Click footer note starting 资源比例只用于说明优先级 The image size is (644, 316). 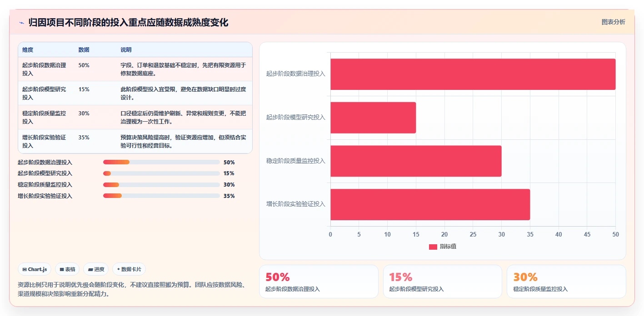click(132, 289)
